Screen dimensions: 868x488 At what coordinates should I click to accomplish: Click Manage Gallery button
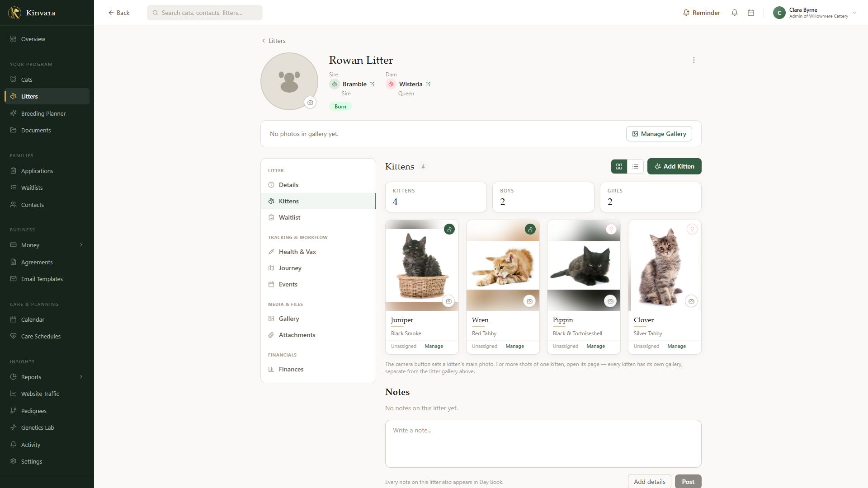pyautogui.click(x=659, y=134)
